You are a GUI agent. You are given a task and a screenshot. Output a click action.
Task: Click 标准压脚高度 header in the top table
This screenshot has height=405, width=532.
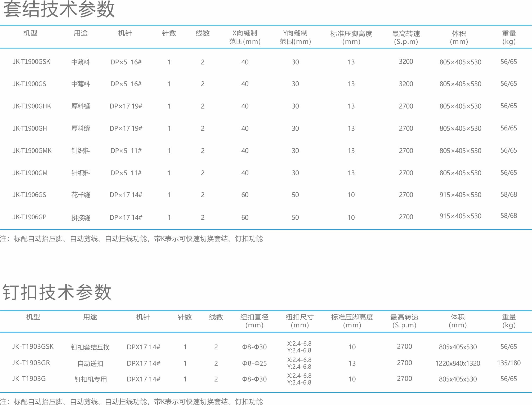351,38
